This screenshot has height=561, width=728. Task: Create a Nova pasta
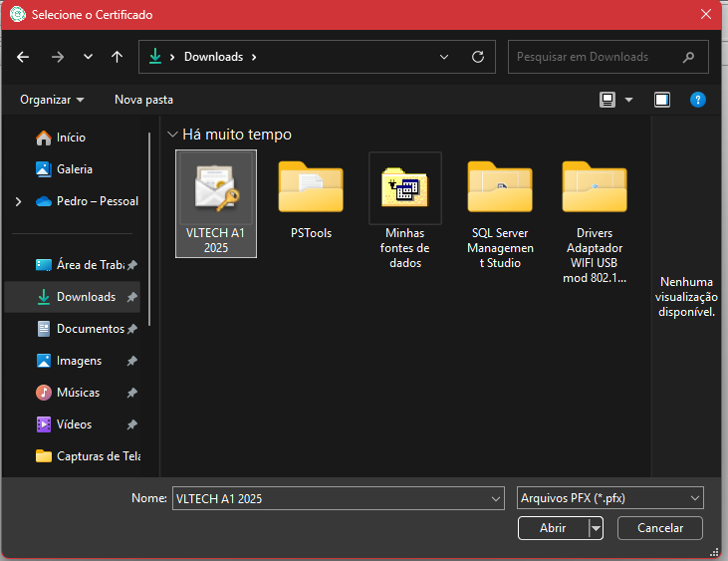coord(143,100)
